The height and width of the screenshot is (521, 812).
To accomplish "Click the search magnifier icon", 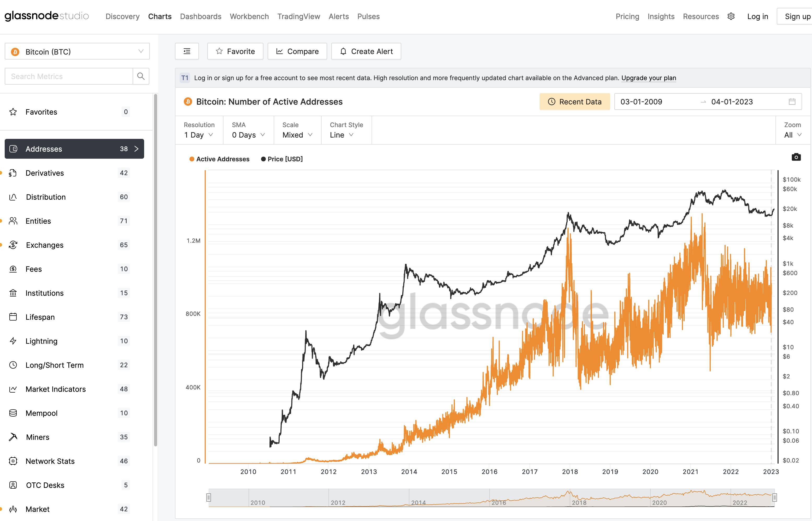I will (x=141, y=76).
